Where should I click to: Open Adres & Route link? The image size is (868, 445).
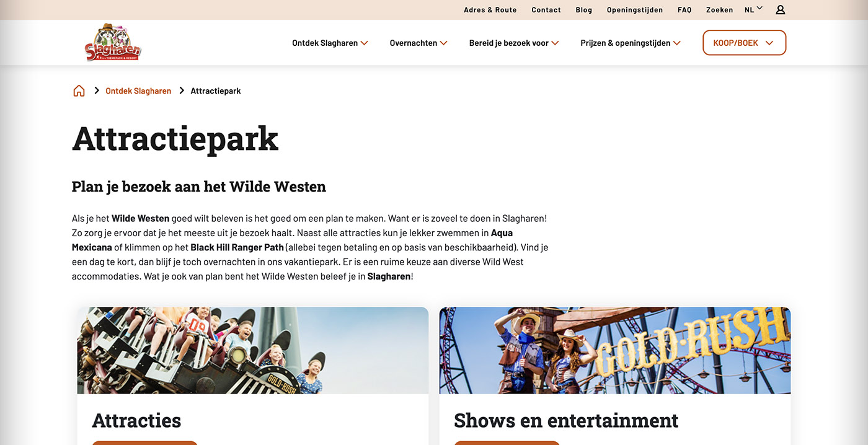[x=490, y=10]
